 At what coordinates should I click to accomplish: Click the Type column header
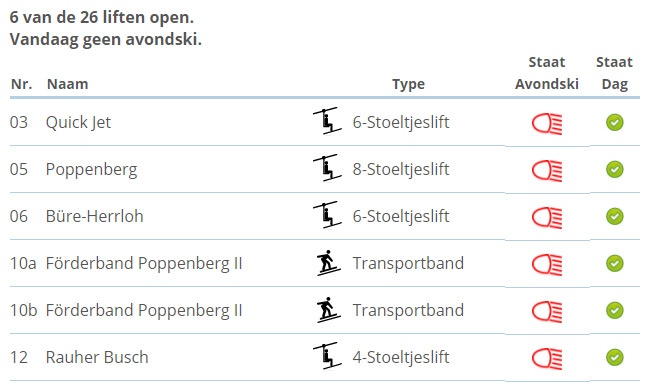pyautogui.click(x=408, y=84)
